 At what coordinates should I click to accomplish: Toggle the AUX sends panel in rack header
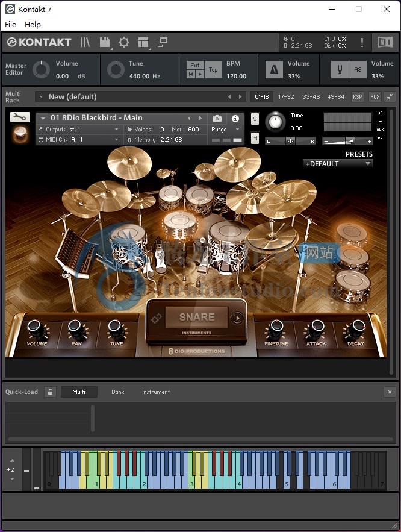click(x=375, y=96)
